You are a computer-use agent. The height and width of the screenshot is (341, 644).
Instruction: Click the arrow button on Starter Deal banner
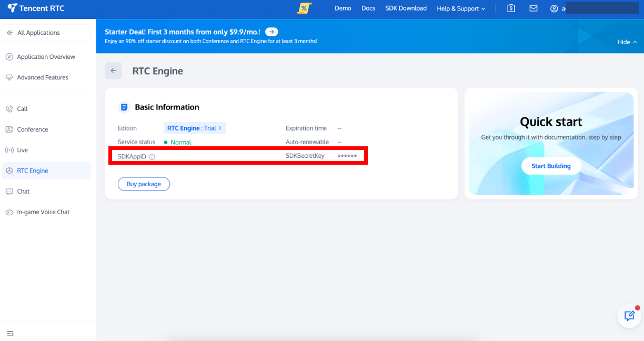click(271, 32)
